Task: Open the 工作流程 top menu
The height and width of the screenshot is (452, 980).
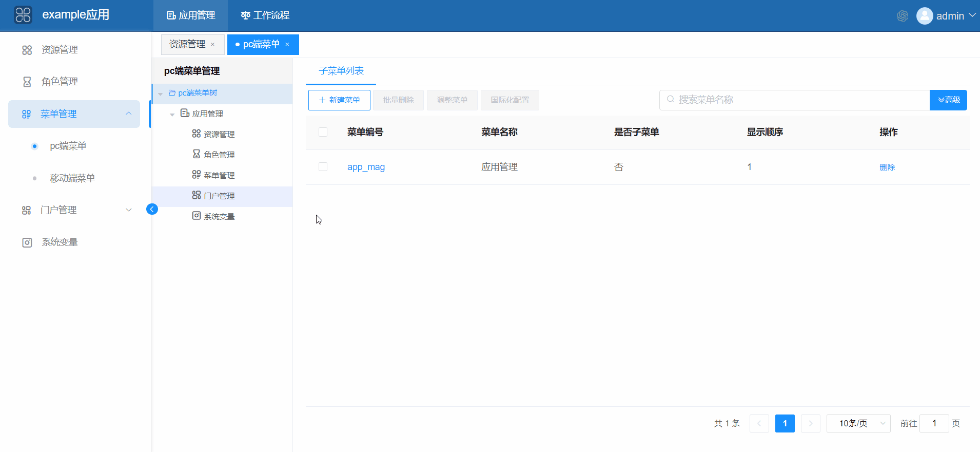Action: click(265, 15)
